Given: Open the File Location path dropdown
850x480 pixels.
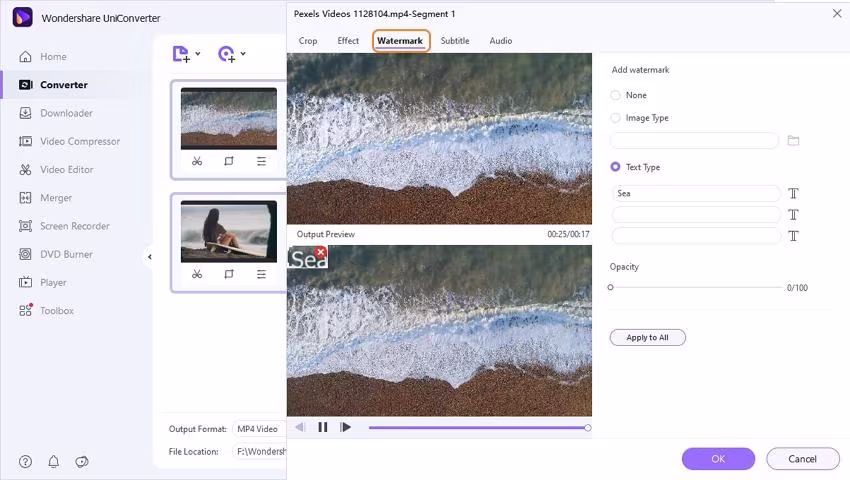Looking at the screenshot, I should 259,451.
